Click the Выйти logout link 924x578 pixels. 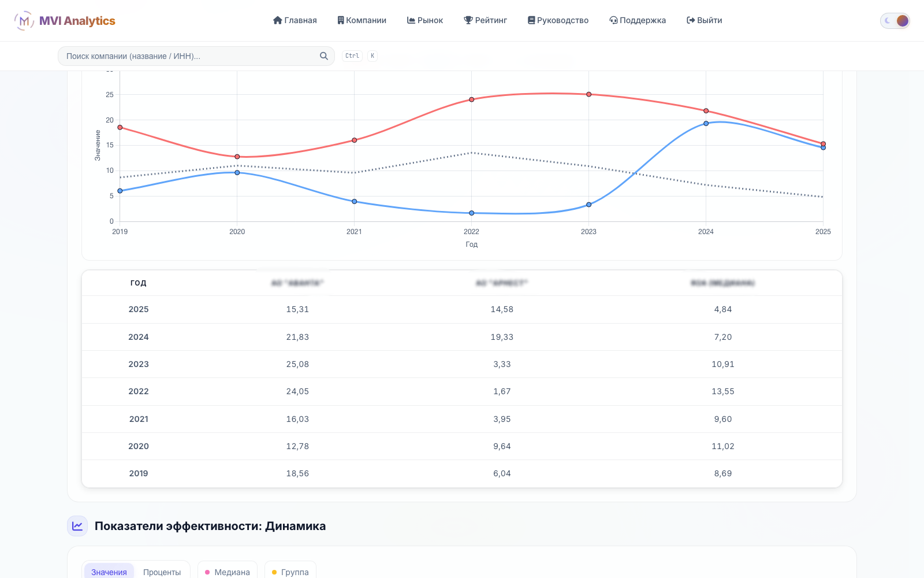[705, 20]
